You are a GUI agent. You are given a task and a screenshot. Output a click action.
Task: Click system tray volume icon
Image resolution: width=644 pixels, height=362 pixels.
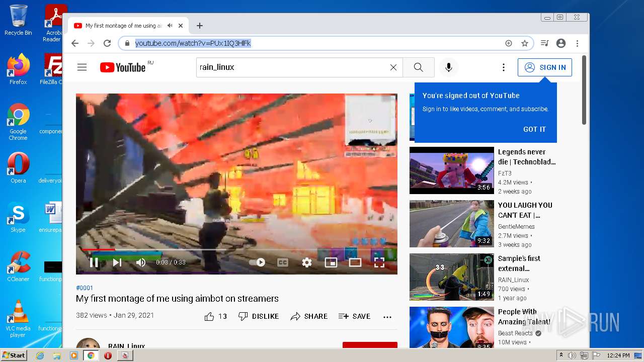pyautogui.click(x=572, y=355)
